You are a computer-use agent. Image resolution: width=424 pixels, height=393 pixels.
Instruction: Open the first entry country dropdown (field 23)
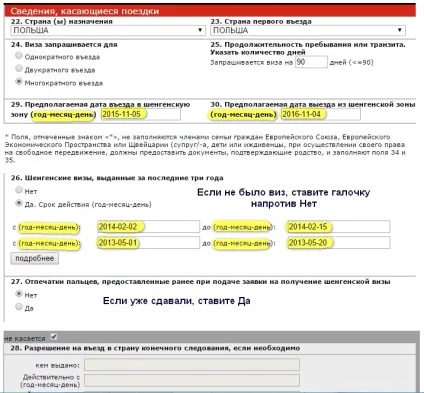pos(308,30)
